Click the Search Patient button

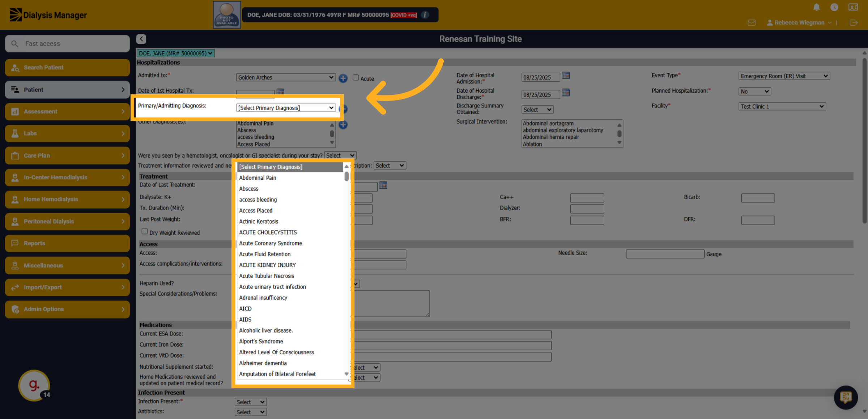point(67,68)
